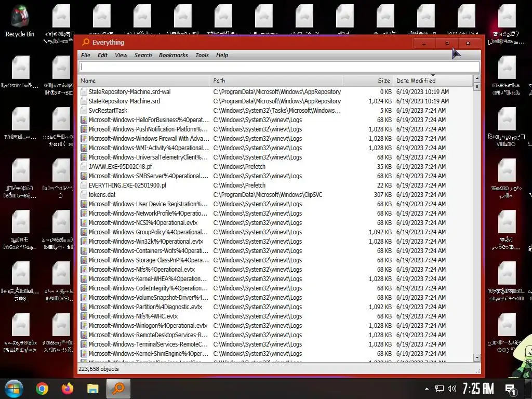
Task: Select evtx icon of Microsoft-Windows-WMI-Activity log
Action: click(84, 148)
